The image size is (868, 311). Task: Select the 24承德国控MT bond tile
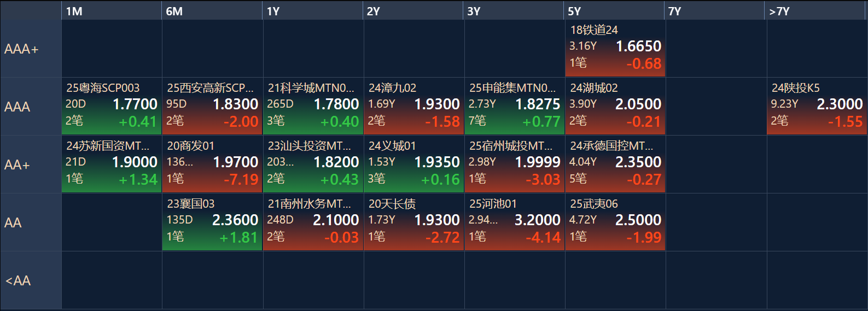click(x=615, y=165)
